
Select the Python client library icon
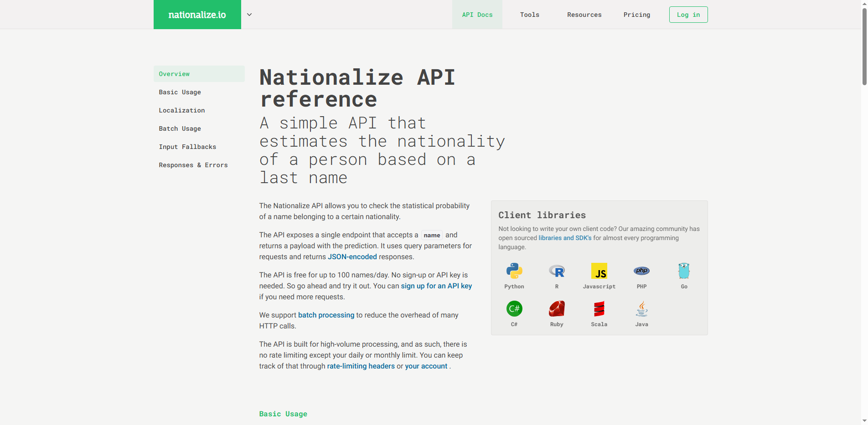click(514, 271)
